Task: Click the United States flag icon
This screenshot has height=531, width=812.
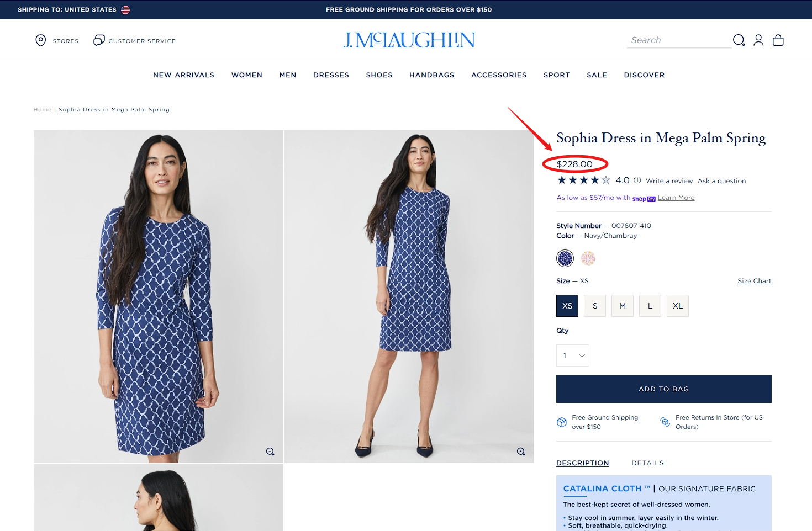Action: (x=125, y=10)
